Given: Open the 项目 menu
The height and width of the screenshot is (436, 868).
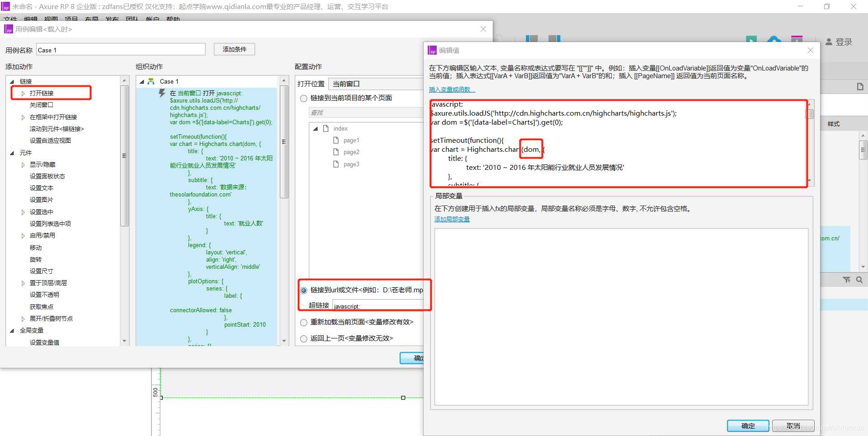Looking at the screenshot, I should pos(71,19).
